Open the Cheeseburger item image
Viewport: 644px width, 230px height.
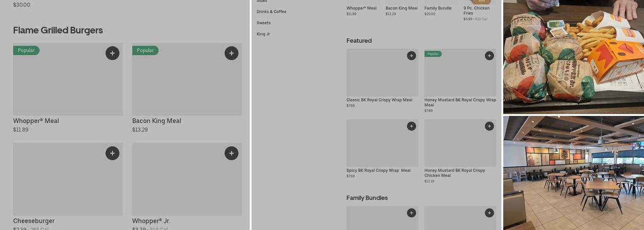(68, 179)
